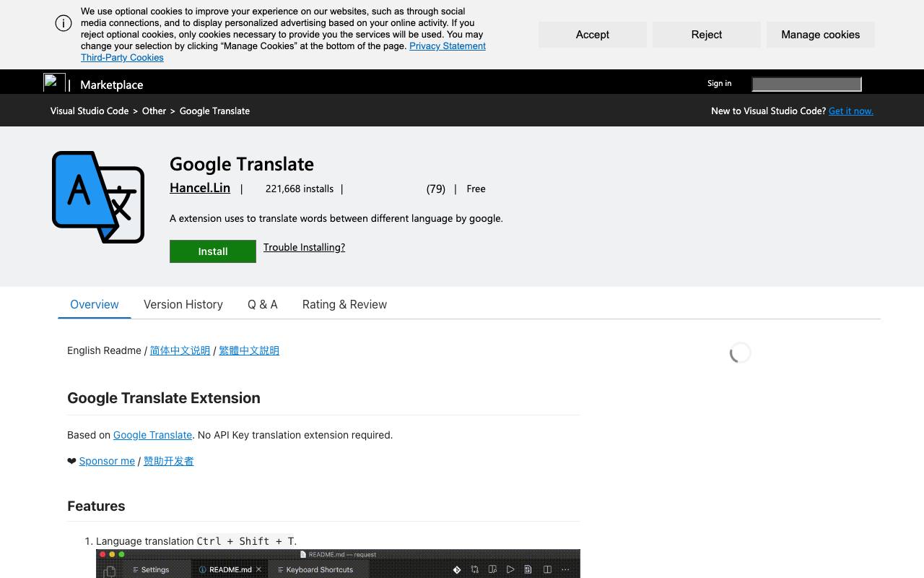Click the 'Free' price label

(476, 189)
